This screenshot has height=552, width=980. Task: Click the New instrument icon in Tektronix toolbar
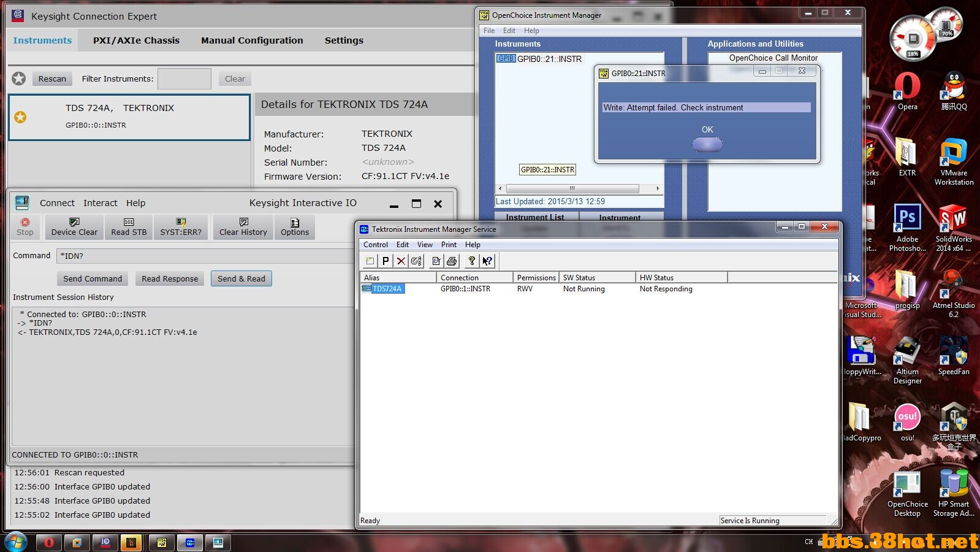coord(370,261)
